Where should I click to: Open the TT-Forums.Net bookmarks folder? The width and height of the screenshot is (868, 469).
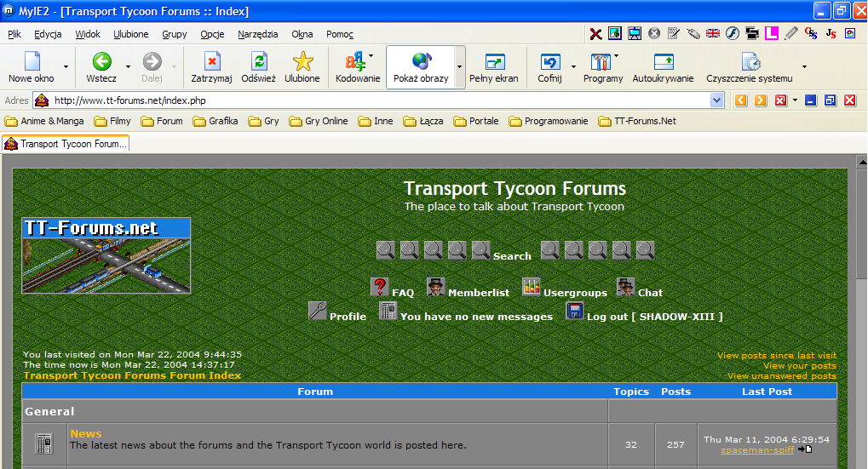coord(637,121)
